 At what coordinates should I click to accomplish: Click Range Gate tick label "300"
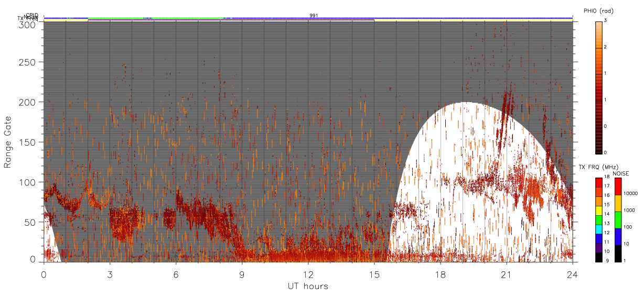pos(28,25)
